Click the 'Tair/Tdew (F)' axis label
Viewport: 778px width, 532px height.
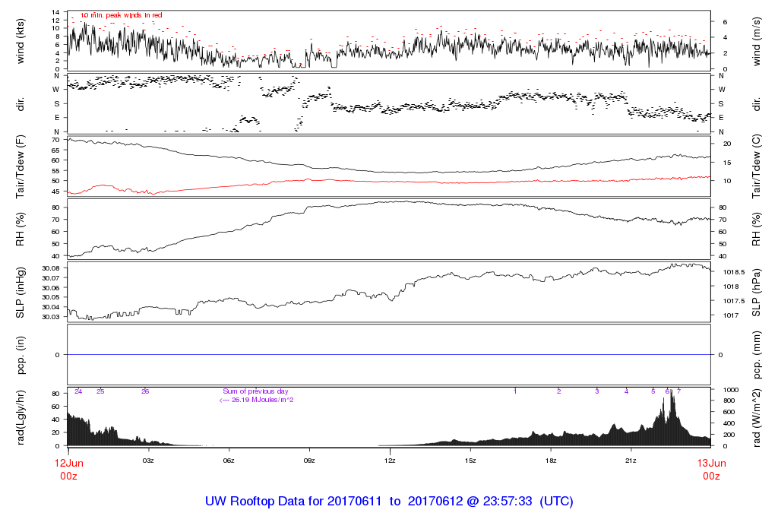pyautogui.click(x=21, y=166)
